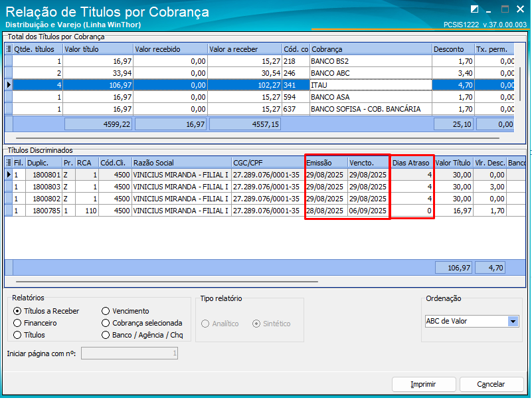Viewport: 532px width, 400px height.
Task: Minimize the Relação de Titulos window
Action: pos(489,11)
